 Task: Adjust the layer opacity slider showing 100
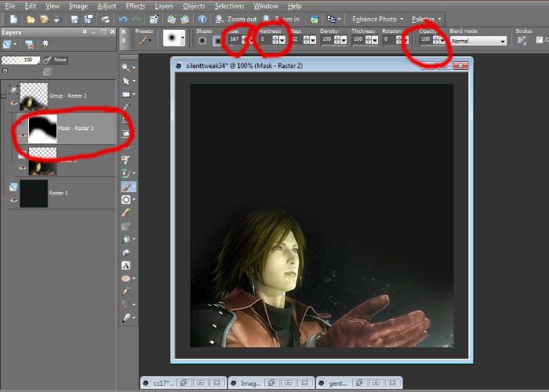[20, 60]
